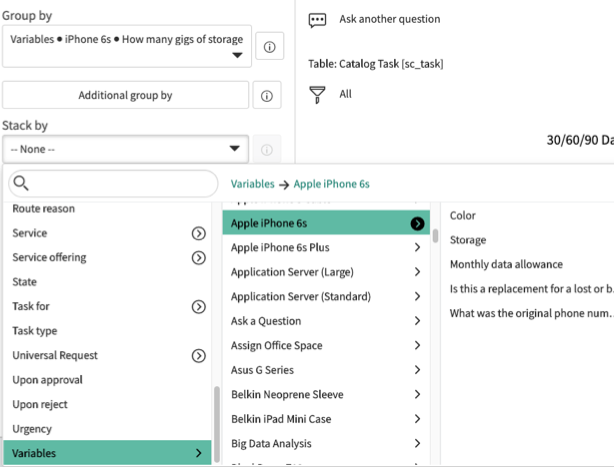Choose original phone number variable

click(x=531, y=313)
